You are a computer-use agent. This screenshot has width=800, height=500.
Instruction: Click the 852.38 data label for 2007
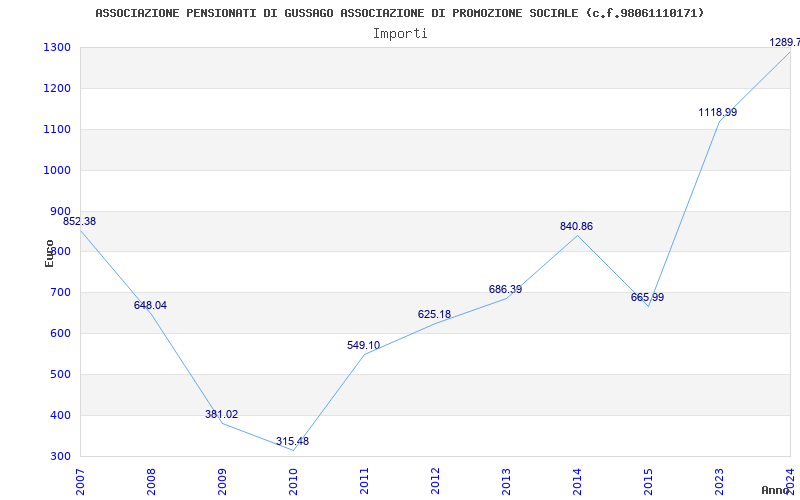(x=79, y=221)
